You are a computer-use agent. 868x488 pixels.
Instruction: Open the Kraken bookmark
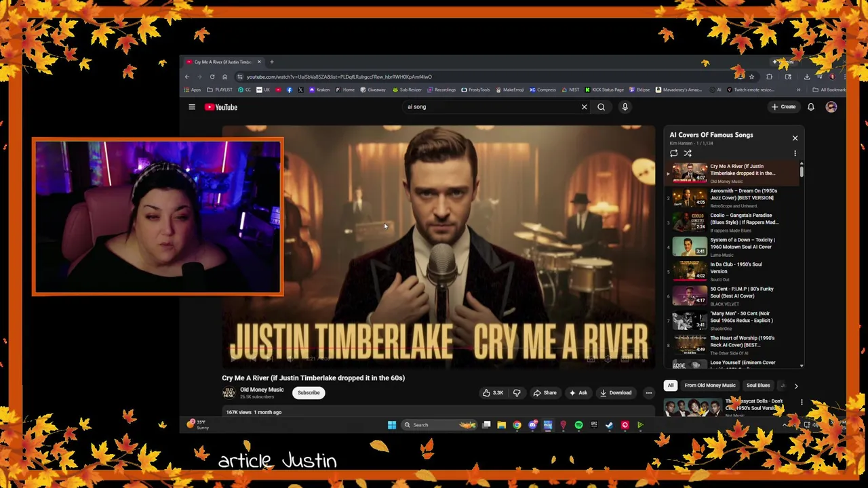(319, 89)
